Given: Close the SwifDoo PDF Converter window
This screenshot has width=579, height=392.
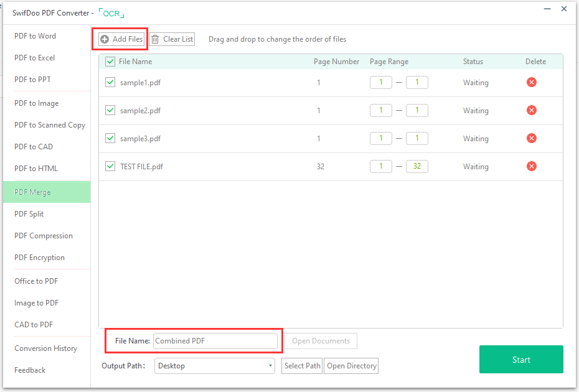Looking at the screenshot, I should pos(564,9).
